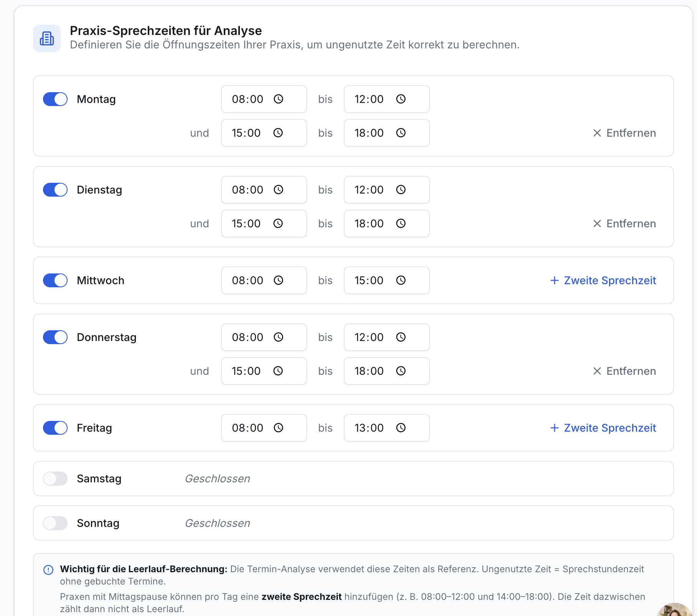Screen dimensions: 697x616
Task: Remove Montag's second consultation time via Entfernen
Action: 624,133
